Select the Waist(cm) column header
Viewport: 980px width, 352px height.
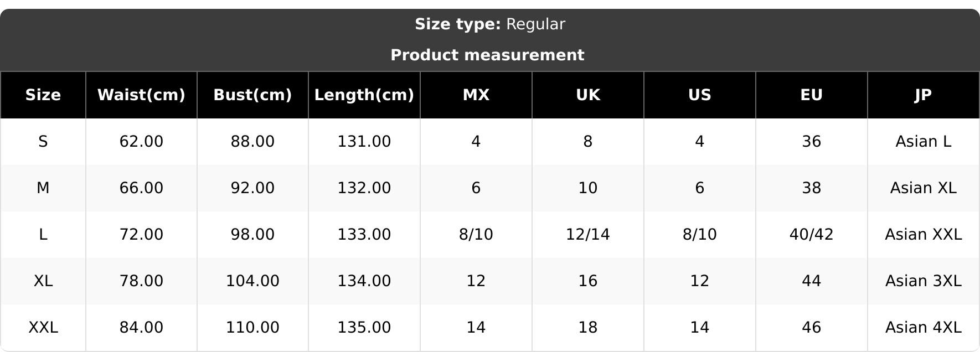coord(141,95)
